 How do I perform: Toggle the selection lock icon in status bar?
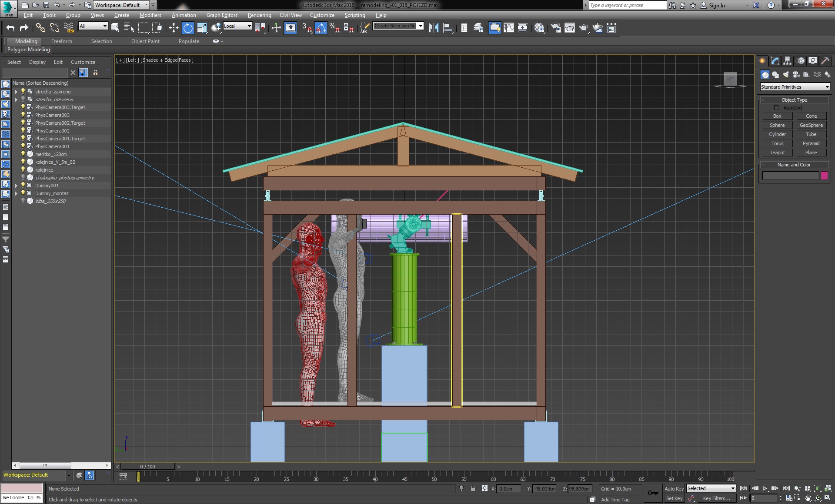pyautogui.click(x=473, y=488)
